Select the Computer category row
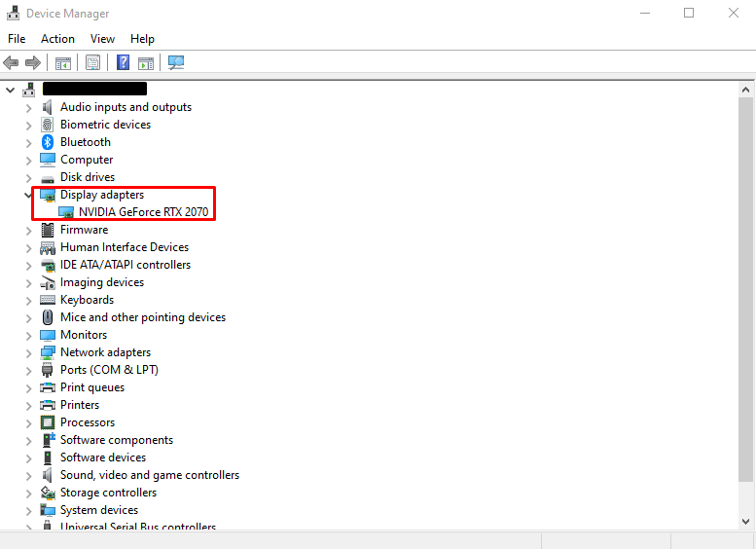This screenshot has width=756, height=549. (87, 160)
